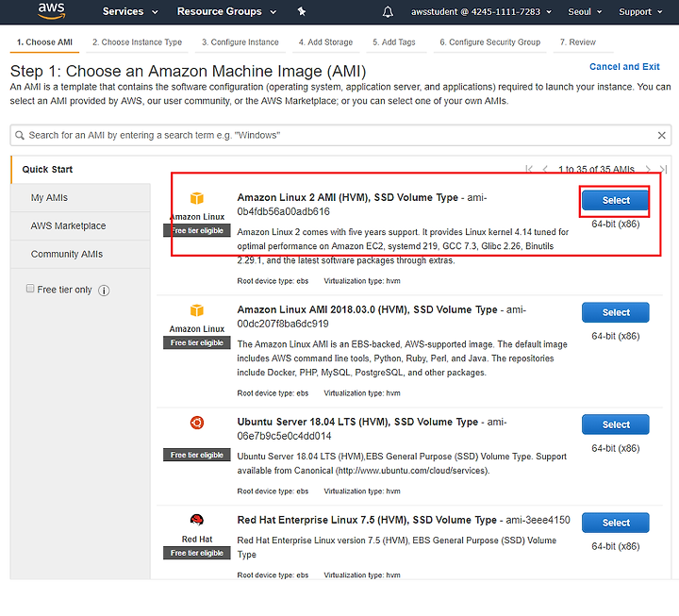Viewport: 679px width, 616px height.
Task: Open the pin shortcuts star icon
Action: tap(302, 11)
